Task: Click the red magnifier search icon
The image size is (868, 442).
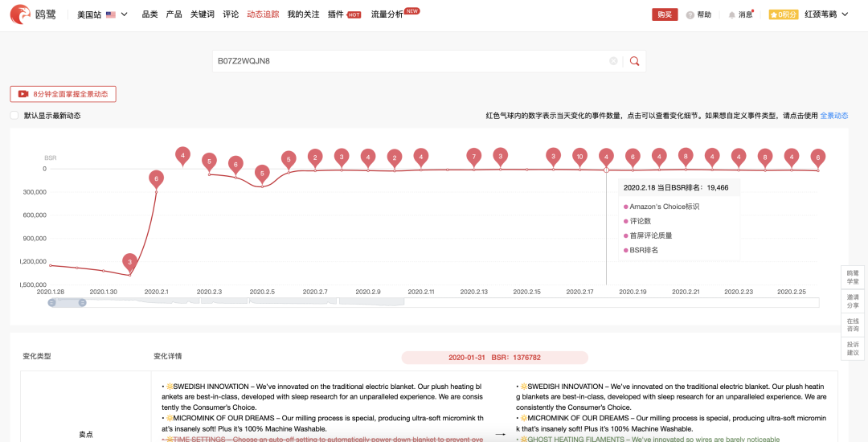Action: [x=634, y=61]
